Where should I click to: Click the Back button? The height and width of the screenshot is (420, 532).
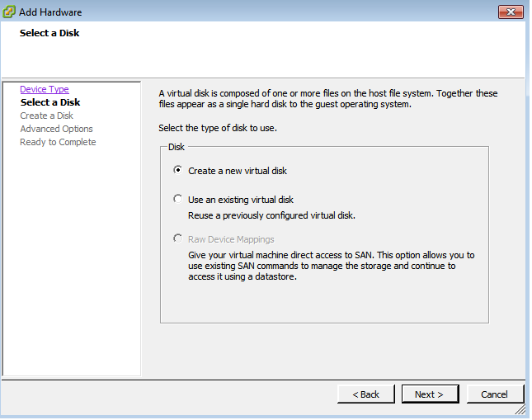365,394
